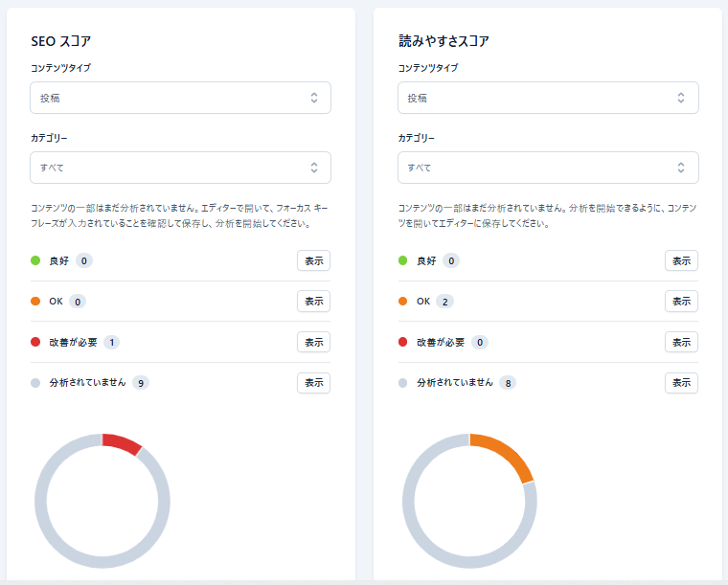Show readability 分析されていません posts
The height and width of the screenshot is (585, 728).
coord(681,383)
